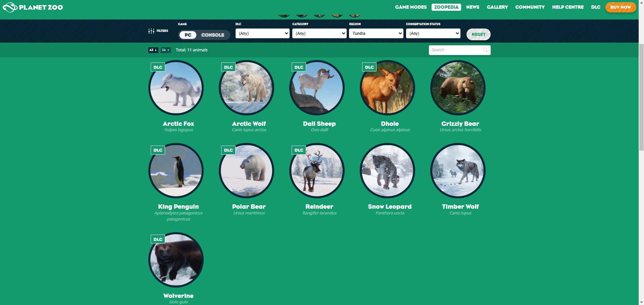The width and height of the screenshot is (644, 305).
Task: Click the Reindeer name link
Action: [x=319, y=207]
